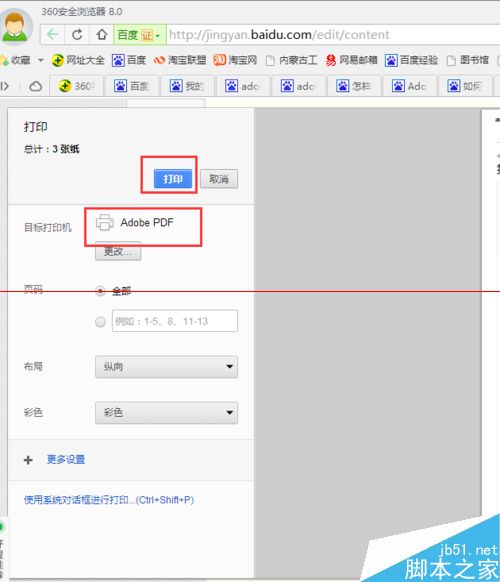Click the blue 打印 button

[x=173, y=179]
